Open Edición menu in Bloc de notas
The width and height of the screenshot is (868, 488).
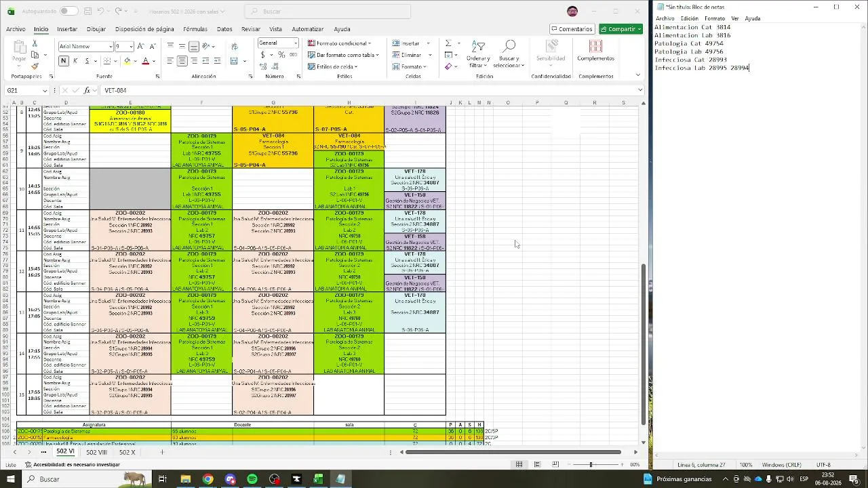click(690, 18)
